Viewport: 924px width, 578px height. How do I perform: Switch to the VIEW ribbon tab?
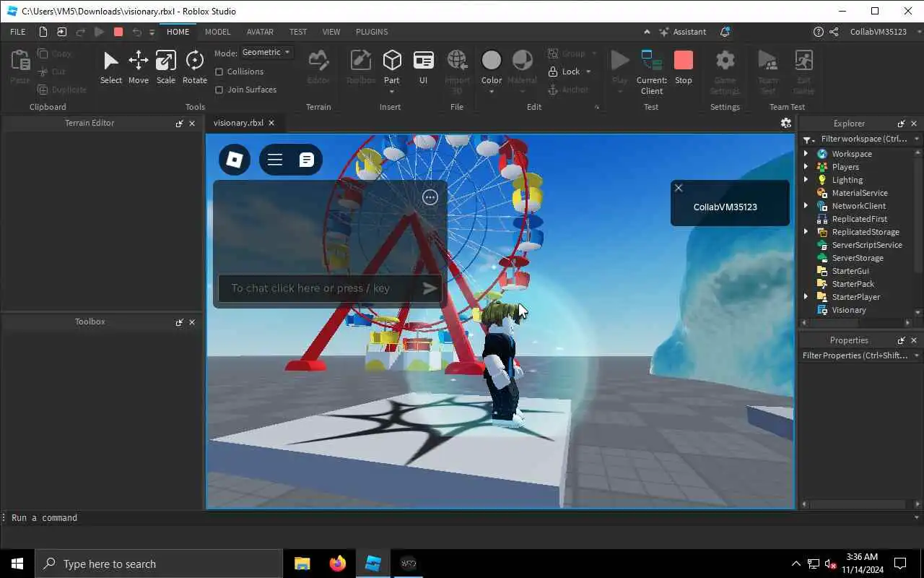click(331, 32)
